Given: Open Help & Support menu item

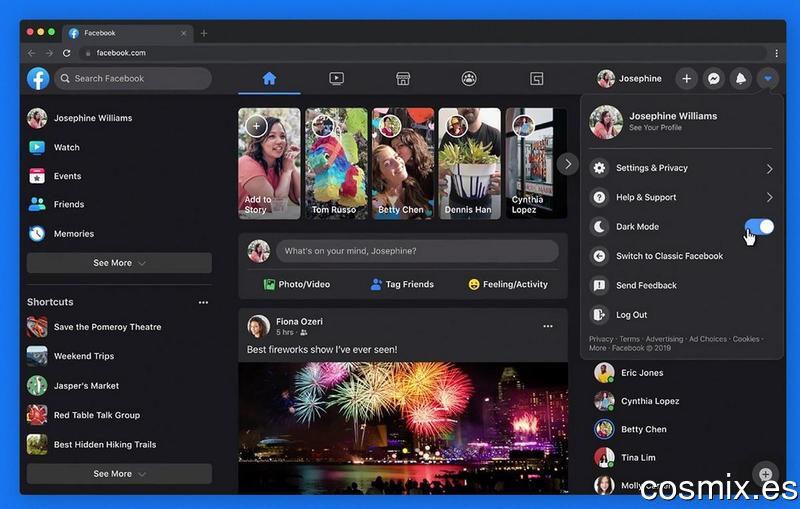Looking at the screenshot, I should 681,197.
